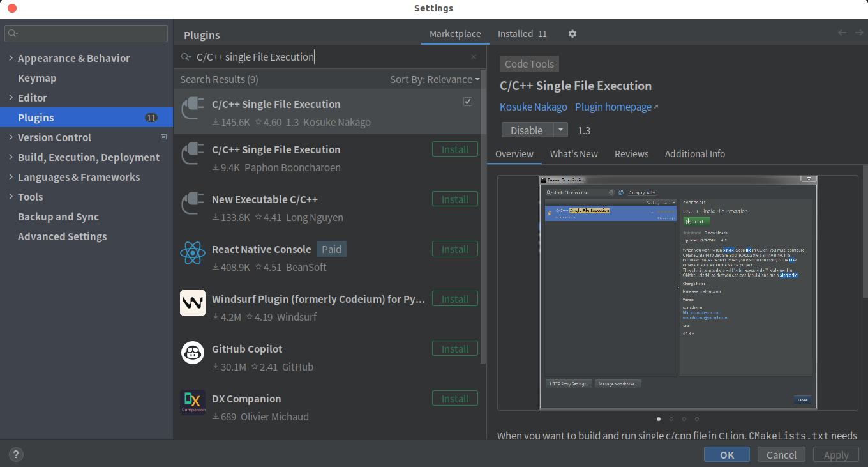Open the Overview tab
The height and width of the screenshot is (467, 868).
click(x=514, y=154)
